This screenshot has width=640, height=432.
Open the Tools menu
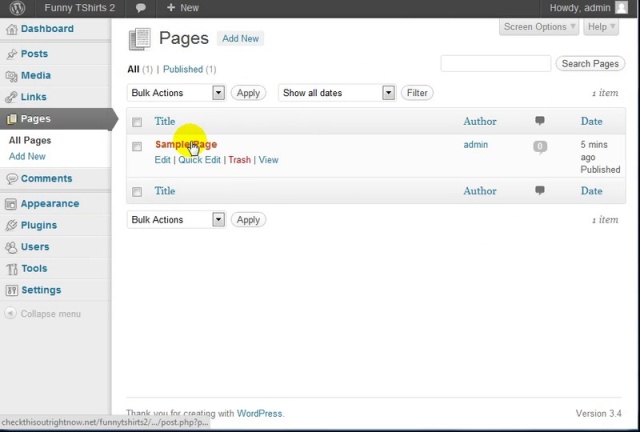34,269
